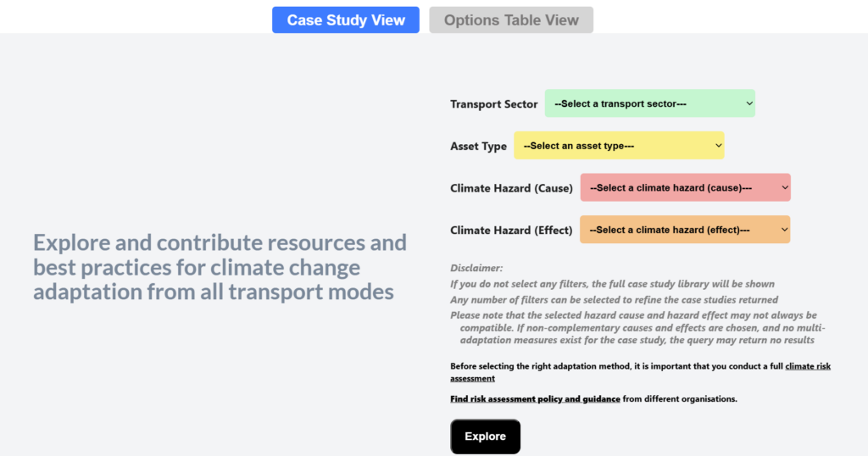
Task: Expand the yellow Asset Type dropdown
Action: [x=619, y=146]
